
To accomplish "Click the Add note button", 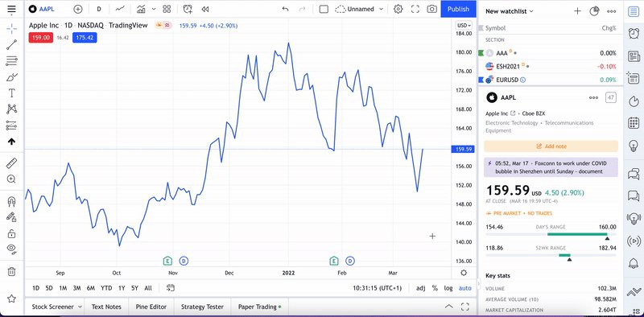I will [551, 146].
